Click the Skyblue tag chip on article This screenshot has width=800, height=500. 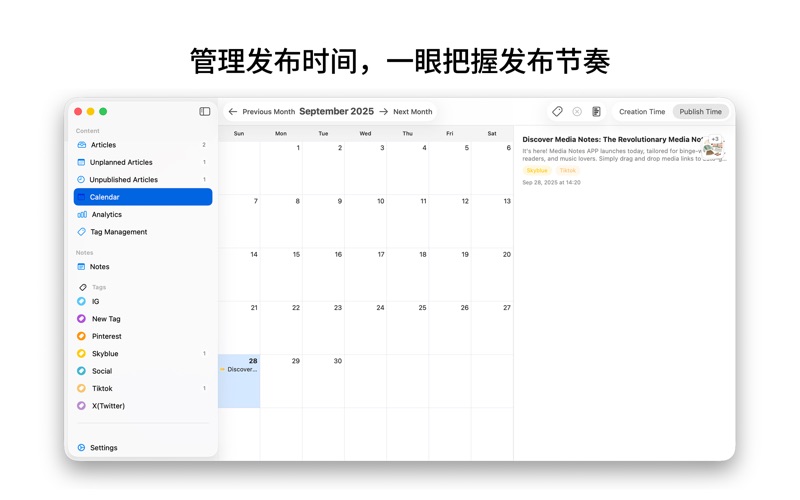click(537, 170)
